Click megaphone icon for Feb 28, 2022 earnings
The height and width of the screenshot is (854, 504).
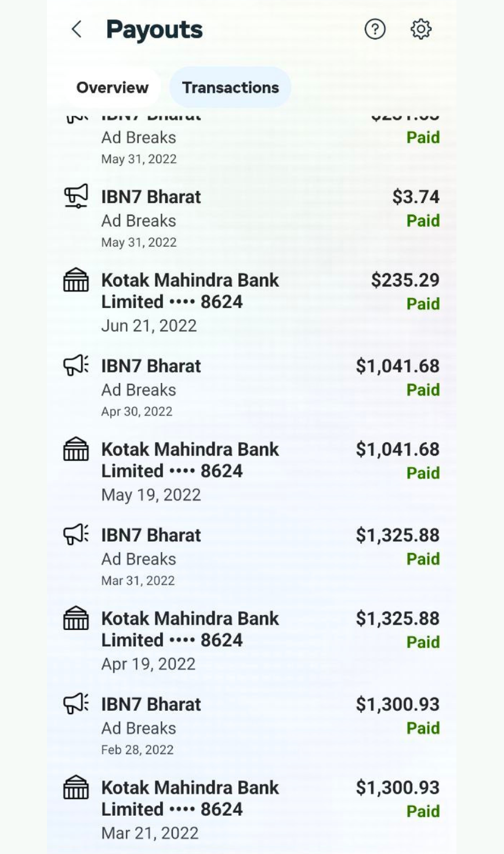coord(76,704)
